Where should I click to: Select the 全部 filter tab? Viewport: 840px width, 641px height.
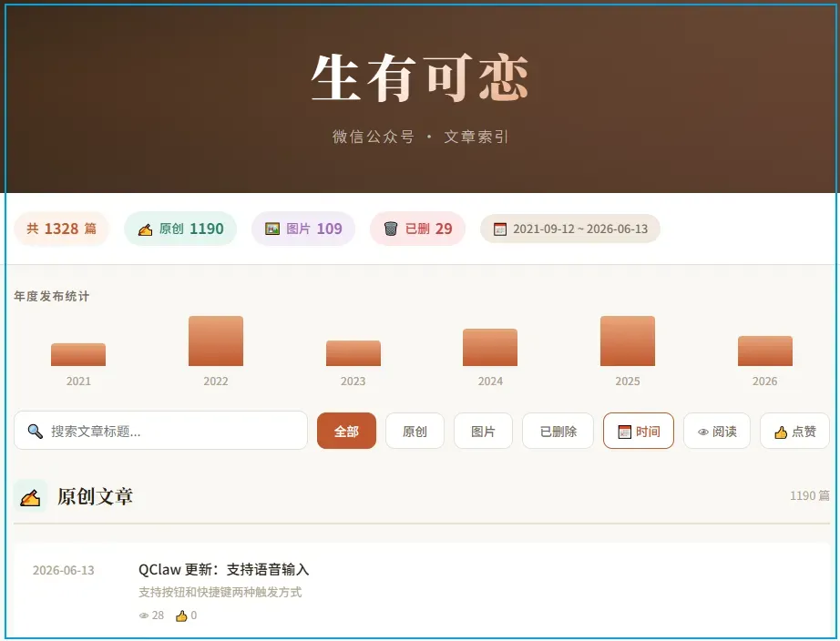click(346, 431)
